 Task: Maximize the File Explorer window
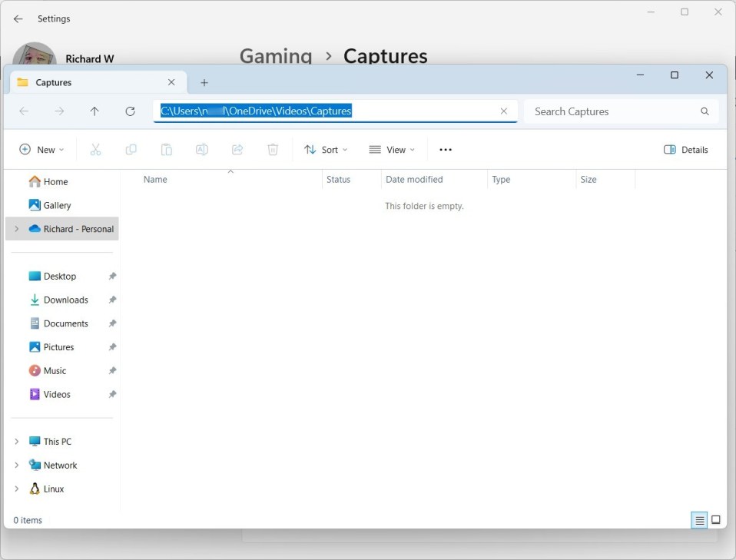(x=675, y=75)
